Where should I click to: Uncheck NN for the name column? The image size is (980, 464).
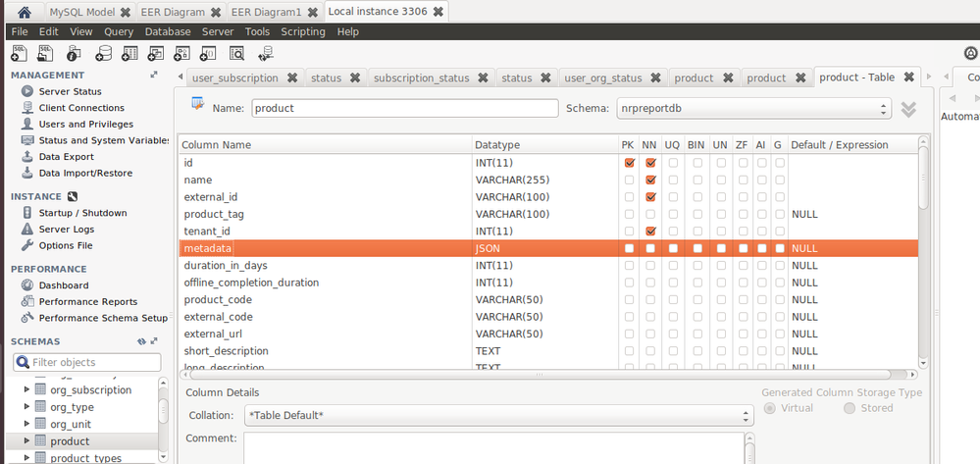[x=650, y=180]
